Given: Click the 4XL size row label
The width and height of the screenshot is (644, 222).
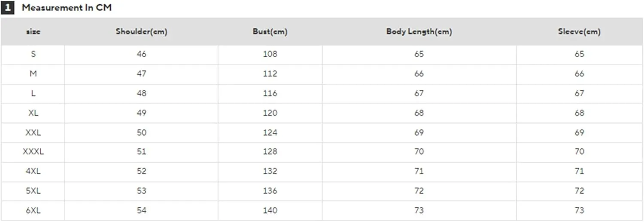Looking at the screenshot, I should click(x=33, y=171).
